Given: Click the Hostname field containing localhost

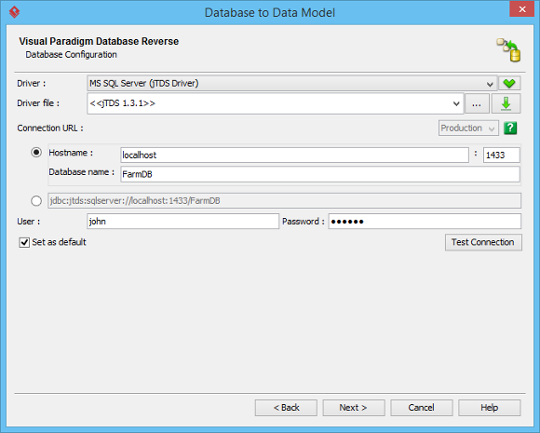Looking at the screenshot, I should tap(294, 155).
